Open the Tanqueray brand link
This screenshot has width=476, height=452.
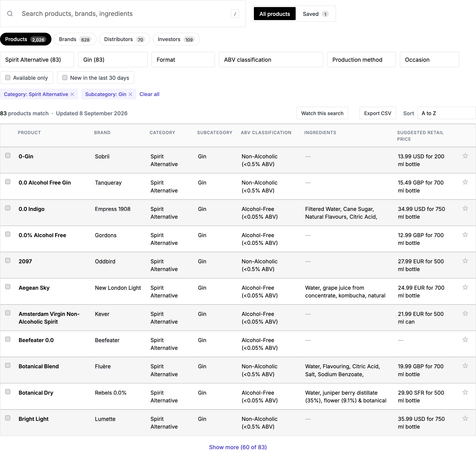click(108, 183)
